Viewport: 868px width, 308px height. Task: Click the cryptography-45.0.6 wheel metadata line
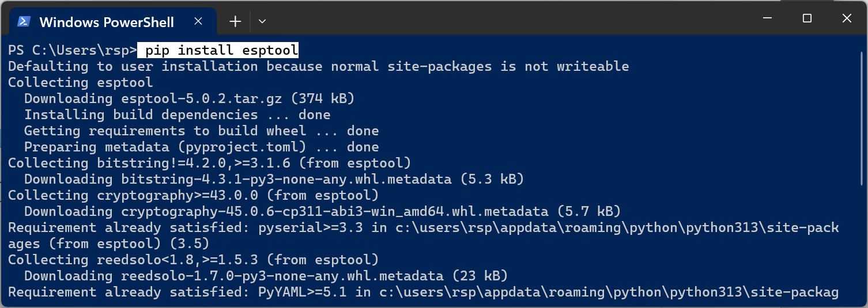click(322, 211)
